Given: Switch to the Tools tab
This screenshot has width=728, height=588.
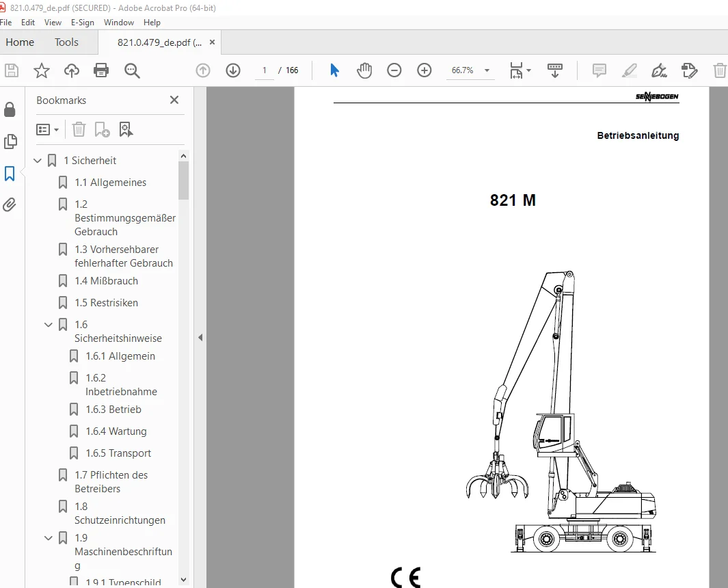Looking at the screenshot, I should click(x=66, y=42).
